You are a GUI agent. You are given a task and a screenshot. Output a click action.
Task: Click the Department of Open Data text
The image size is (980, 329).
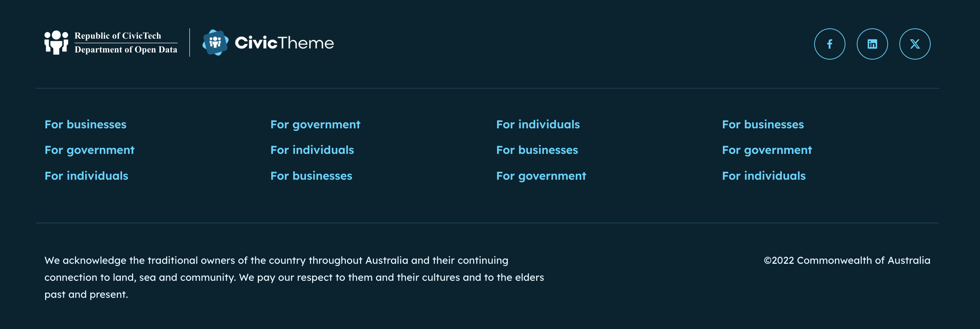pyautogui.click(x=126, y=50)
